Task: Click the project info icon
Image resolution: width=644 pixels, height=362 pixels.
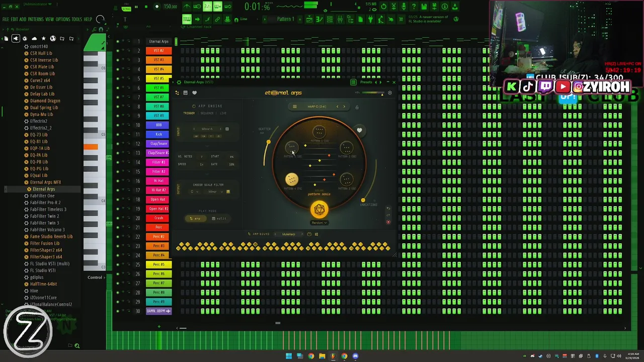Action: [x=444, y=7]
